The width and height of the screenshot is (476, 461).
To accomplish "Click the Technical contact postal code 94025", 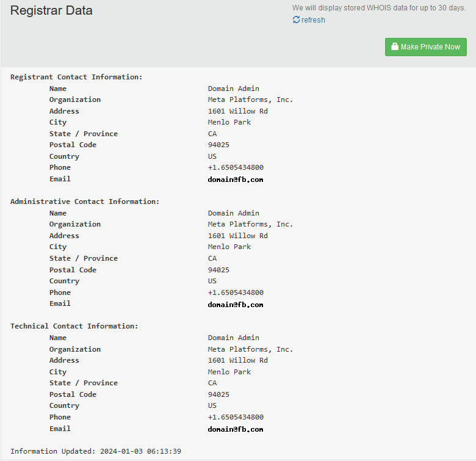I will pos(218,394).
